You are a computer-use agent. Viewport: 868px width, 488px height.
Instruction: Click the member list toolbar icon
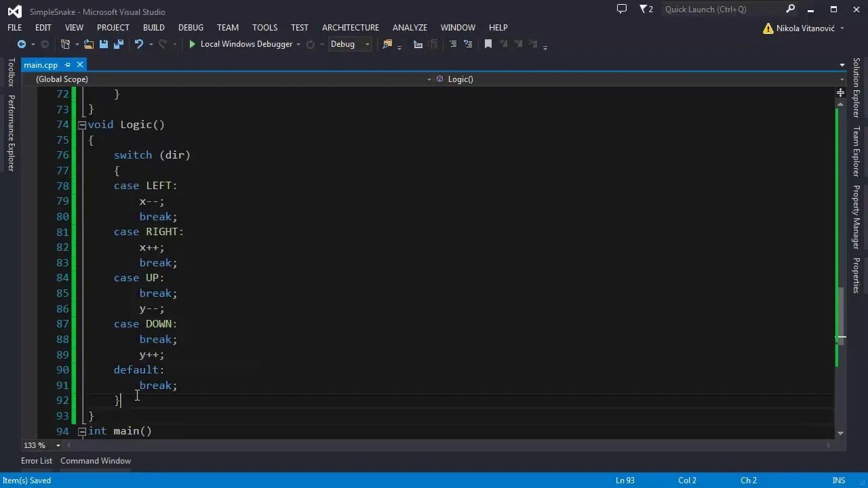point(418,44)
